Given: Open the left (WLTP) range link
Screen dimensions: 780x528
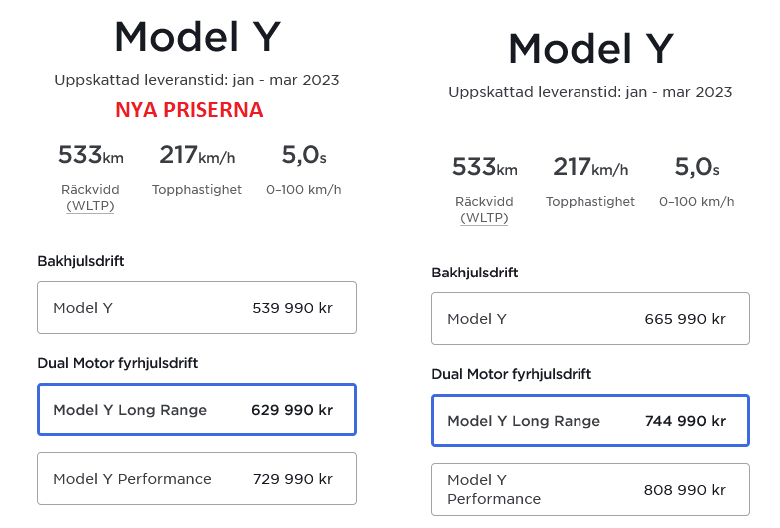Looking at the screenshot, I should point(91,206).
